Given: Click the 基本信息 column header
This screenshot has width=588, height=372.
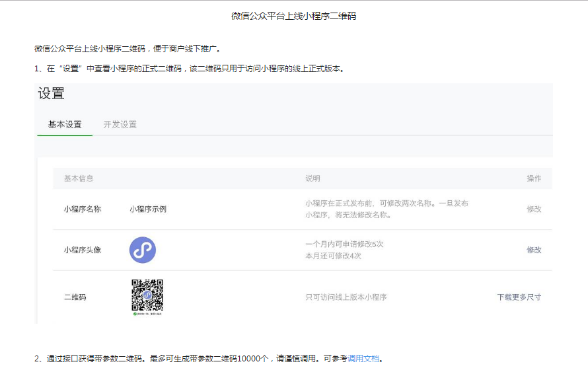Looking at the screenshot, I should click(79, 178).
